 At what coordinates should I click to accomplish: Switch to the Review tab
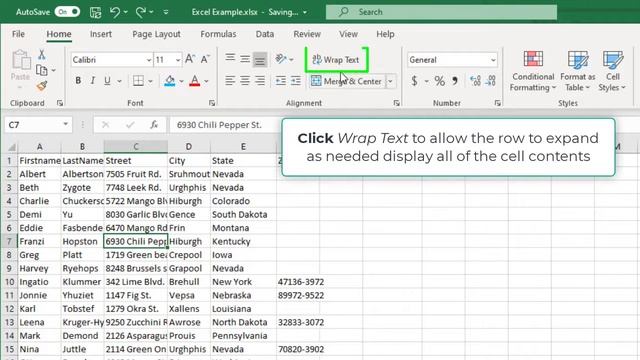pyautogui.click(x=307, y=34)
